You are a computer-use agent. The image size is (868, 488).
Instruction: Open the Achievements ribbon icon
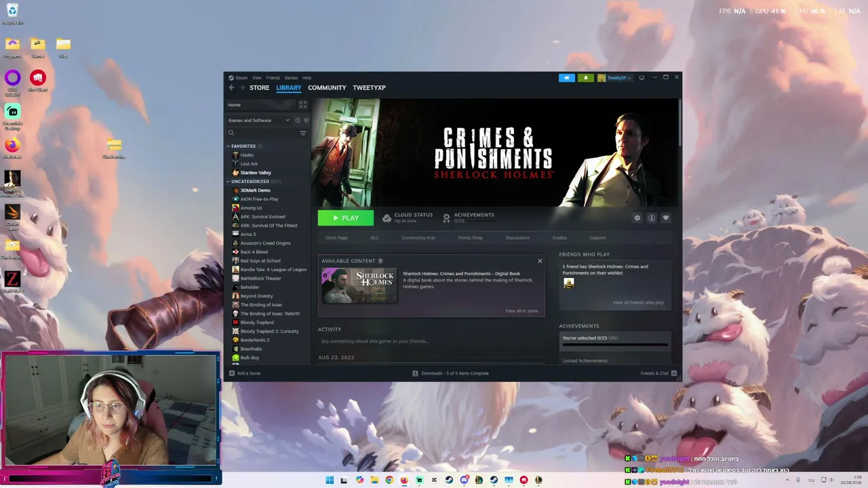click(x=446, y=218)
